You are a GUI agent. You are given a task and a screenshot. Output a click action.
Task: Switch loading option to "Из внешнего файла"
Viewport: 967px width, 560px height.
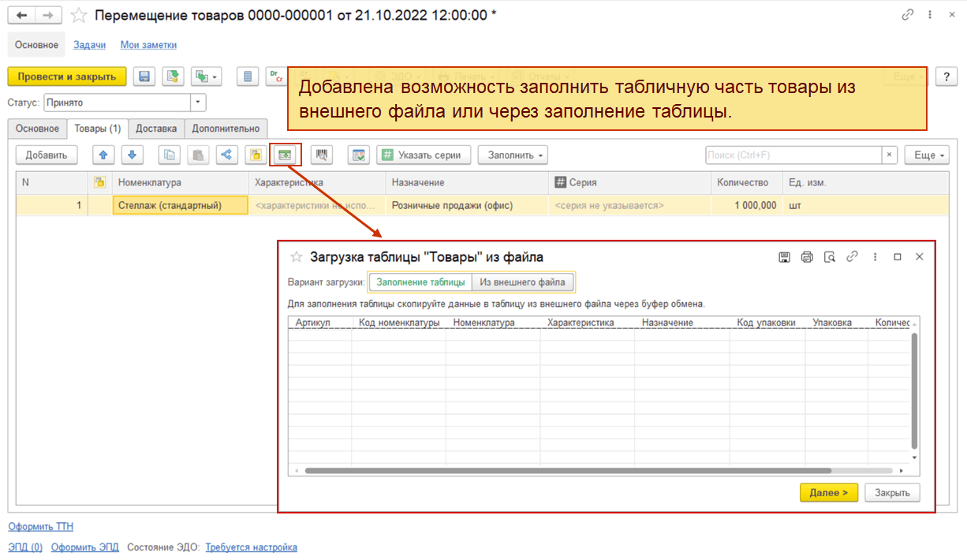pyautogui.click(x=523, y=282)
